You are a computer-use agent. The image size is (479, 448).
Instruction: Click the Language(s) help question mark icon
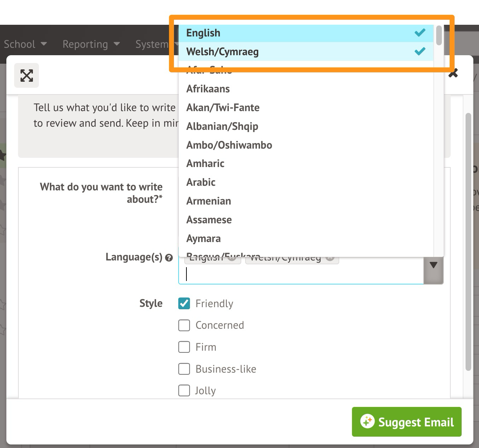pos(169,258)
